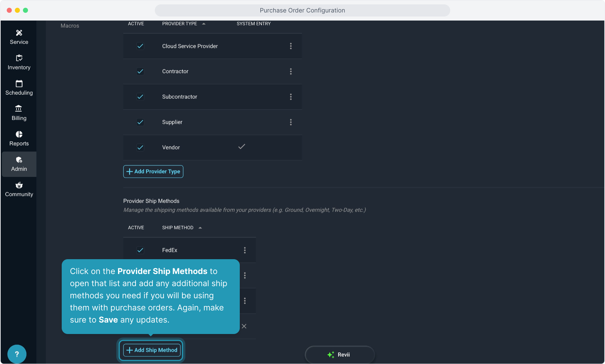Open the Inventory section in sidebar
The height and width of the screenshot is (364, 605).
tap(19, 62)
